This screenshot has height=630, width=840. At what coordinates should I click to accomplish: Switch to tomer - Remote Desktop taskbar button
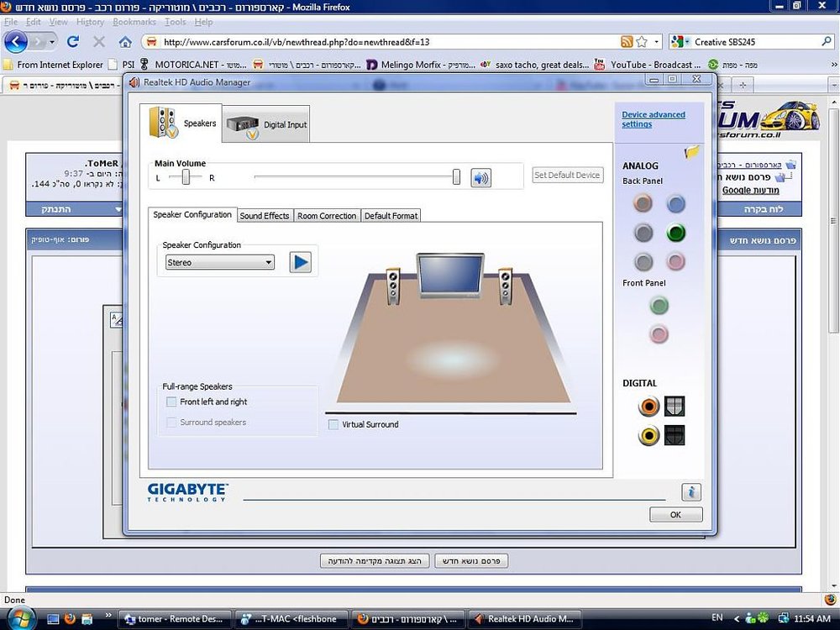click(174, 619)
